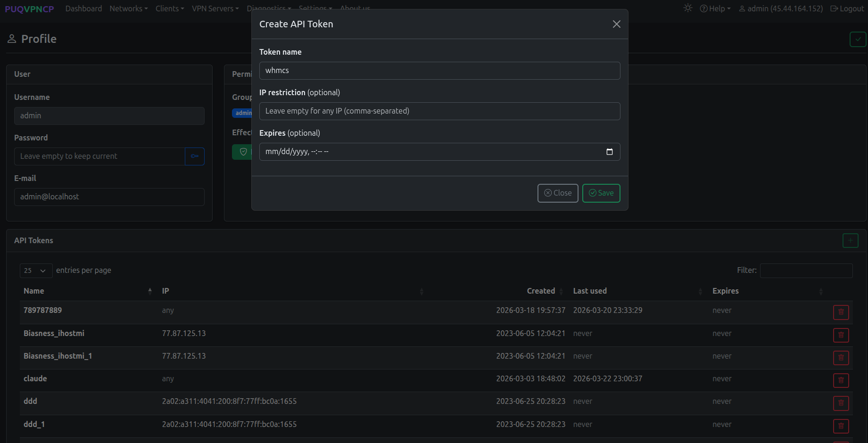Click the Filter input field above the table
The height and width of the screenshot is (443, 868).
(x=806, y=271)
